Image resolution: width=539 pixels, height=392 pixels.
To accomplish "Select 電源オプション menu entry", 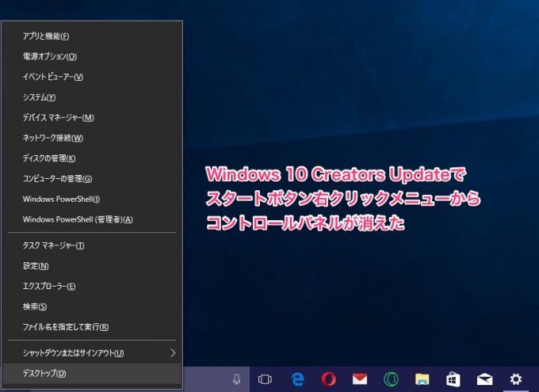I will click(92, 56).
